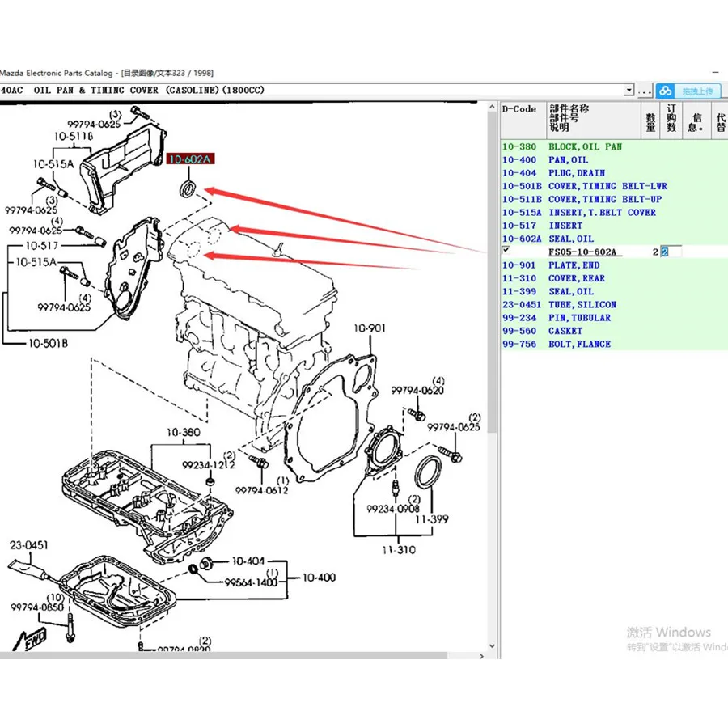The image size is (728, 728).
Task: Select row 11-399 SEAL, OIL
Action: (x=614, y=291)
